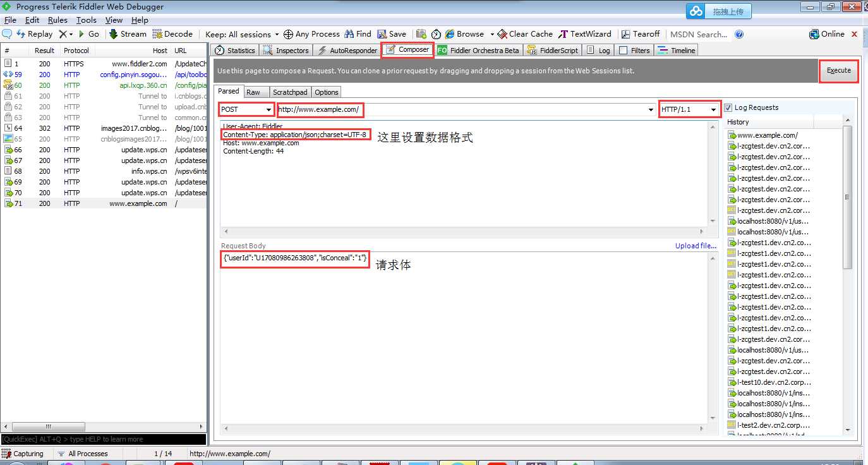Select the Parsed sub-tab

(x=229, y=92)
